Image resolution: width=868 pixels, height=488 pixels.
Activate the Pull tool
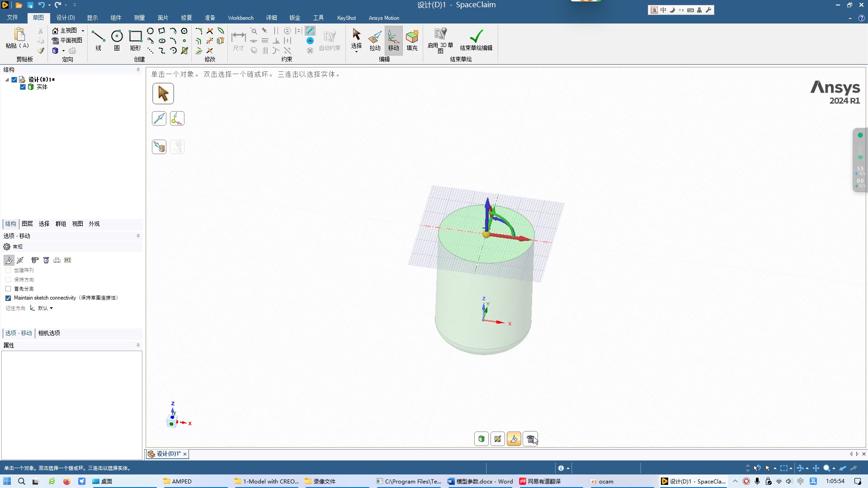(x=375, y=40)
